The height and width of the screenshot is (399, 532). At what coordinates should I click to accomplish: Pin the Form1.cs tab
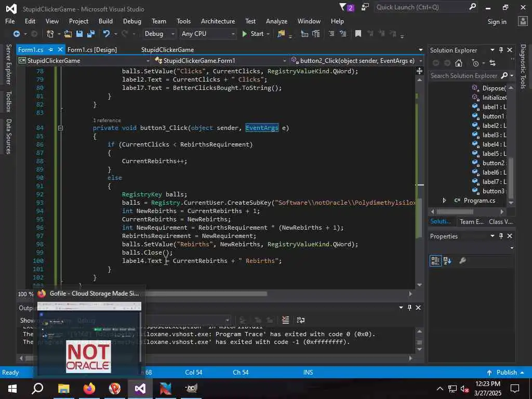[x=50, y=49]
